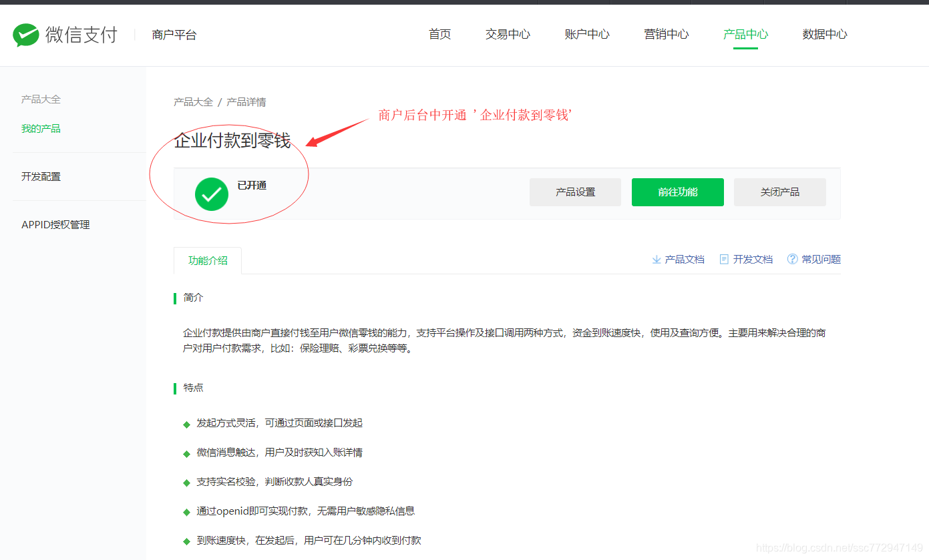Click the 产品设置 button
Screen dimensions: 929x560
(576, 192)
